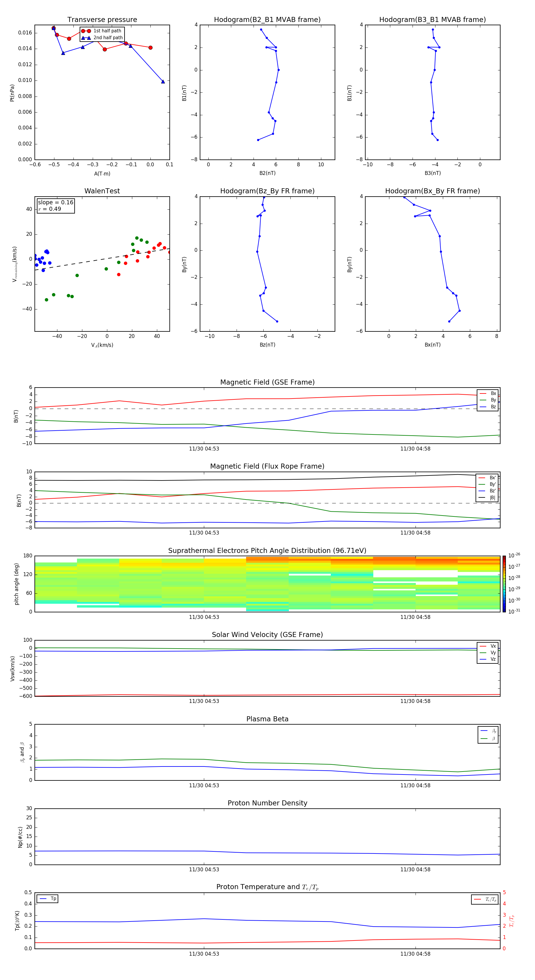
Task: Click the "Proton Number Density" title
Action: pyautogui.click(x=267, y=803)
